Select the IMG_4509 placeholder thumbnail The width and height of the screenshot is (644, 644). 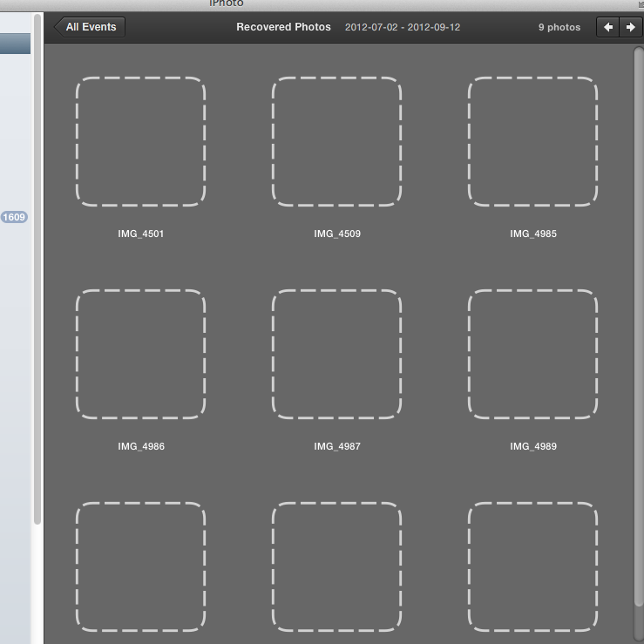336,141
